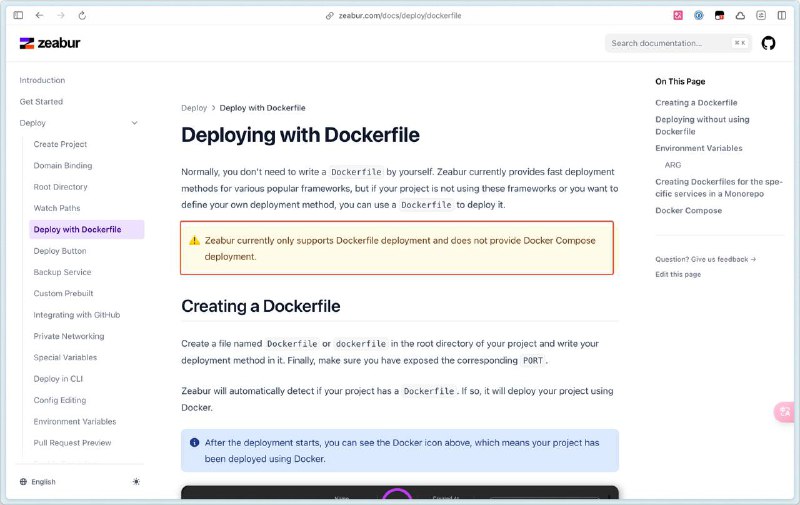
Task: Jump to ARG subsection
Action: pos(672,165)
